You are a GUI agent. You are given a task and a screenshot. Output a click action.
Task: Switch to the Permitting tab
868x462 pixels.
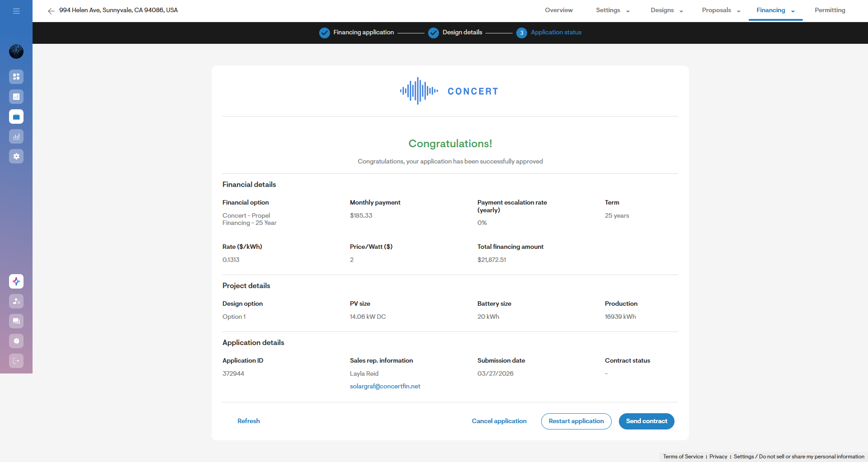830,10
